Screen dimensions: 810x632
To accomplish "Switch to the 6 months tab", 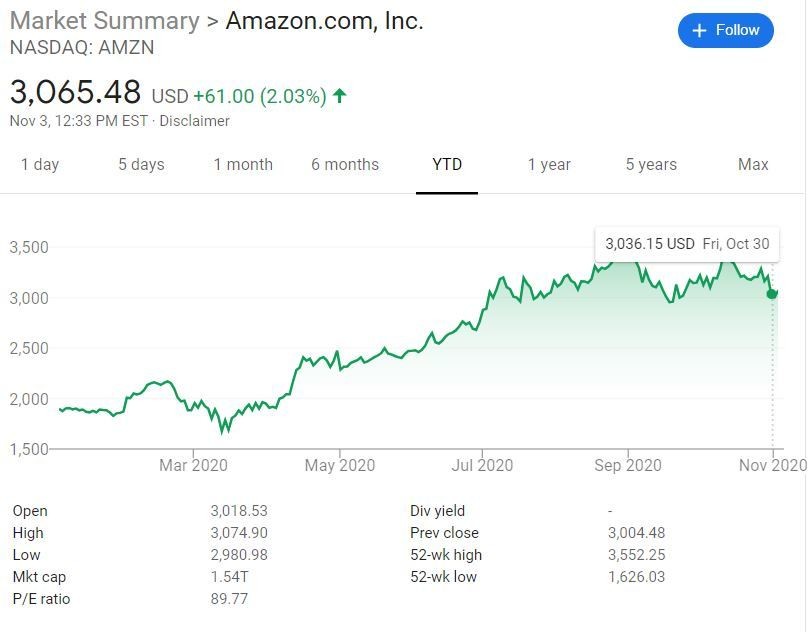I will (345, 164).
